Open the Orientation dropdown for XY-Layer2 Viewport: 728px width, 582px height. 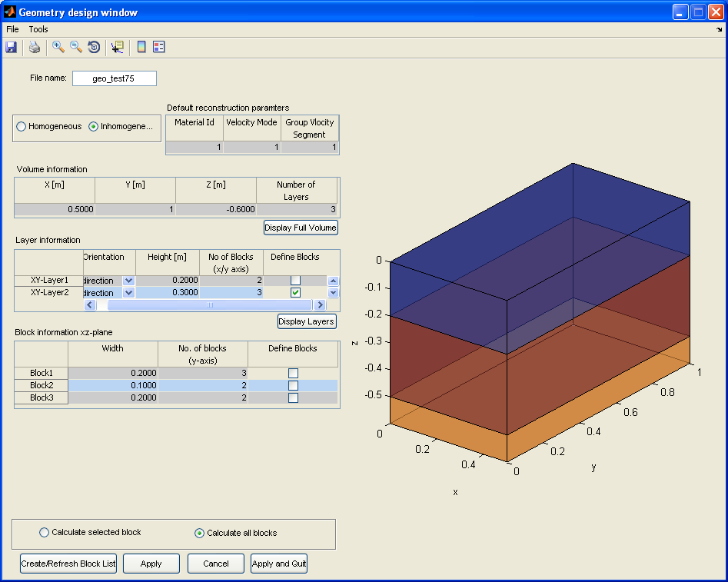coord(128,293)
